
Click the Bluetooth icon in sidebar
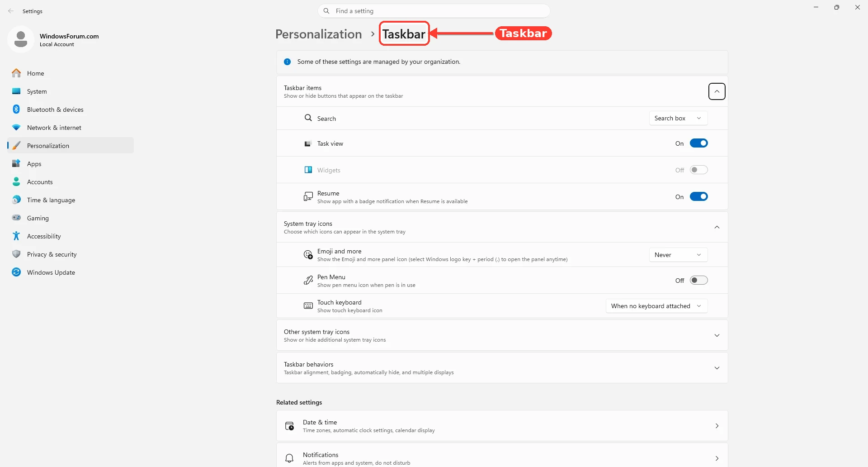(x=16, y=109)
